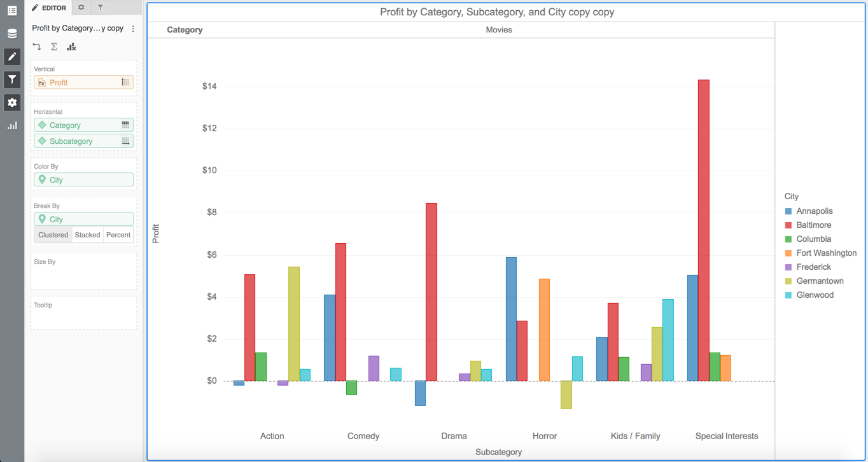The image size is (868, 462).
Task: Switch to the gear format tab
Action: (x=81, y=8)
